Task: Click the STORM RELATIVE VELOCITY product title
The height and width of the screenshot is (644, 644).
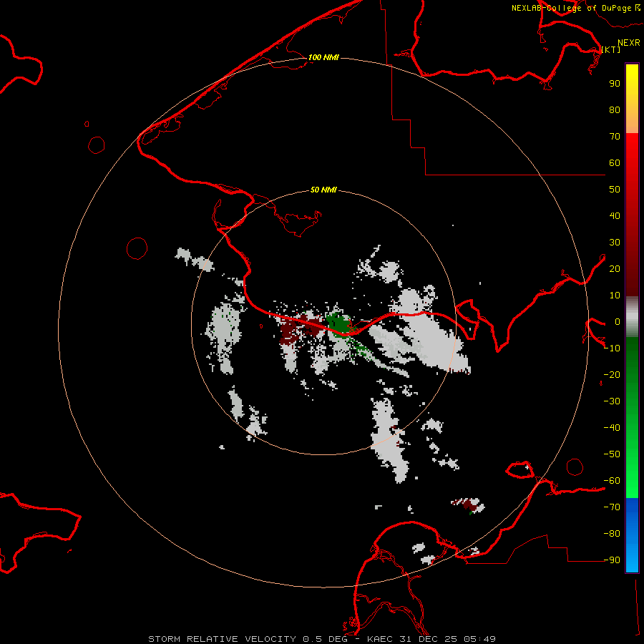Action: pyautogui.click(x=222, y=639)
